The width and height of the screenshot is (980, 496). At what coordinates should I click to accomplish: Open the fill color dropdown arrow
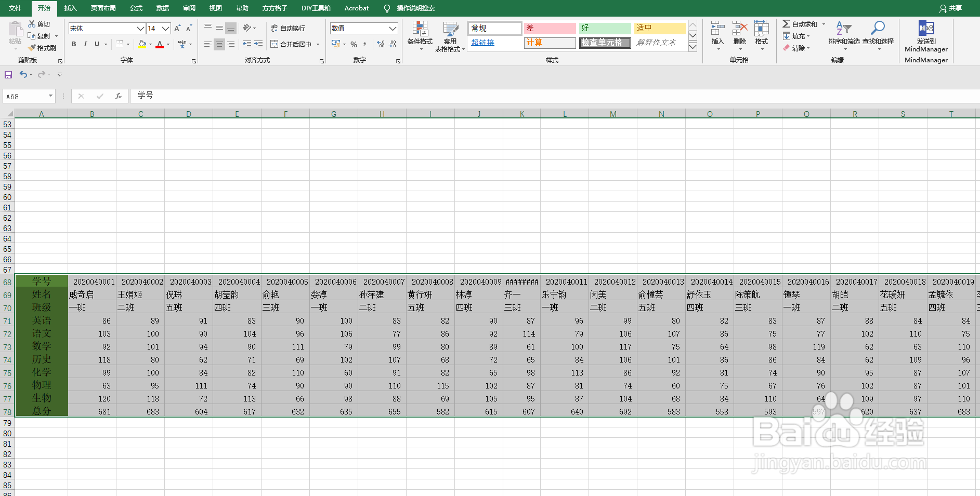coord(150,44)
